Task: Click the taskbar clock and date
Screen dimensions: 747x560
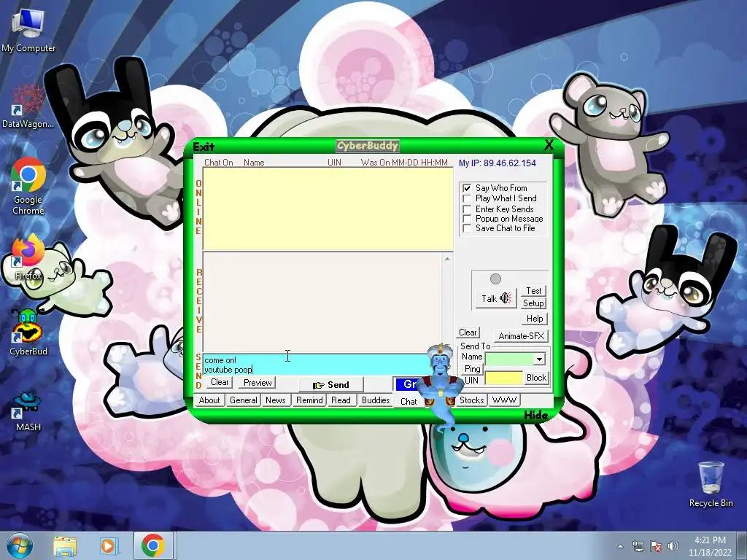Action: [709, 546]
